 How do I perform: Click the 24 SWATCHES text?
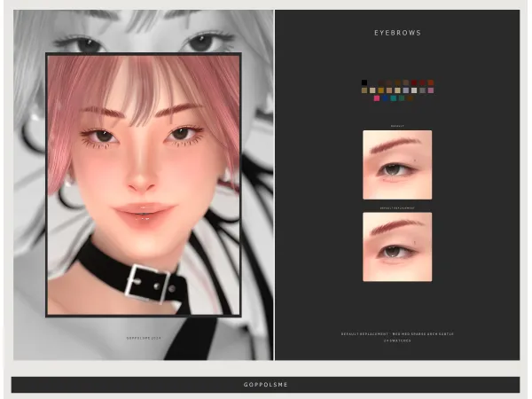(x=397, y=340)
